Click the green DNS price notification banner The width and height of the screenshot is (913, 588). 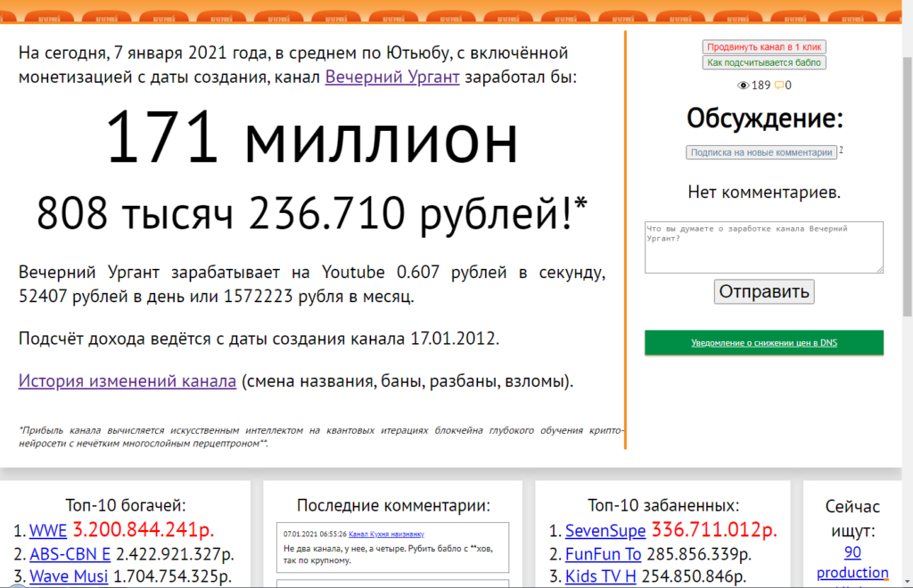764,343
